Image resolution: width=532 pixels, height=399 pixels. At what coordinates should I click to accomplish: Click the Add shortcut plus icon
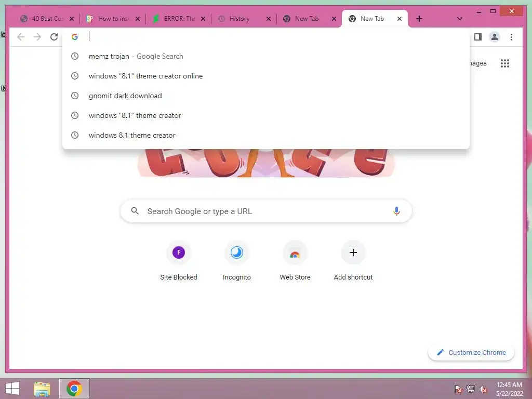pyautogui.click(x=353, y=252)
